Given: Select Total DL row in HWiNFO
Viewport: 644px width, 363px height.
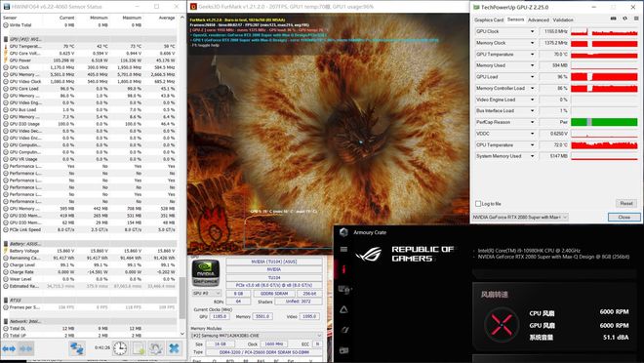Looking at the screenshot, I should pos(90,329).
